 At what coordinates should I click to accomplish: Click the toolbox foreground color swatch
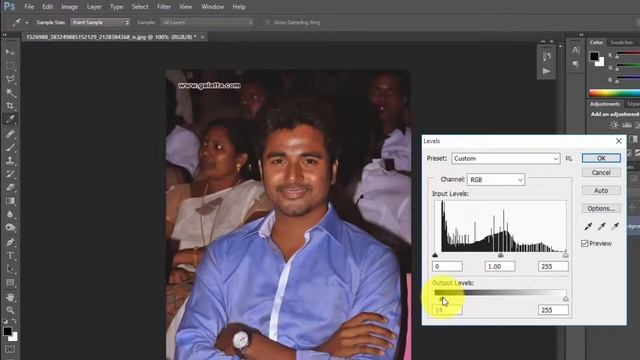(7, 331)
